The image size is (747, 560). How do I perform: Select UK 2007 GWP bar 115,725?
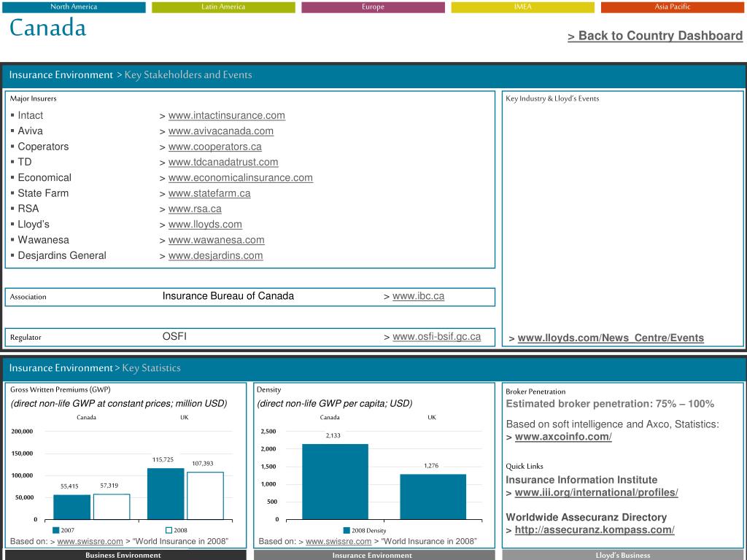[x=166, y=494]
